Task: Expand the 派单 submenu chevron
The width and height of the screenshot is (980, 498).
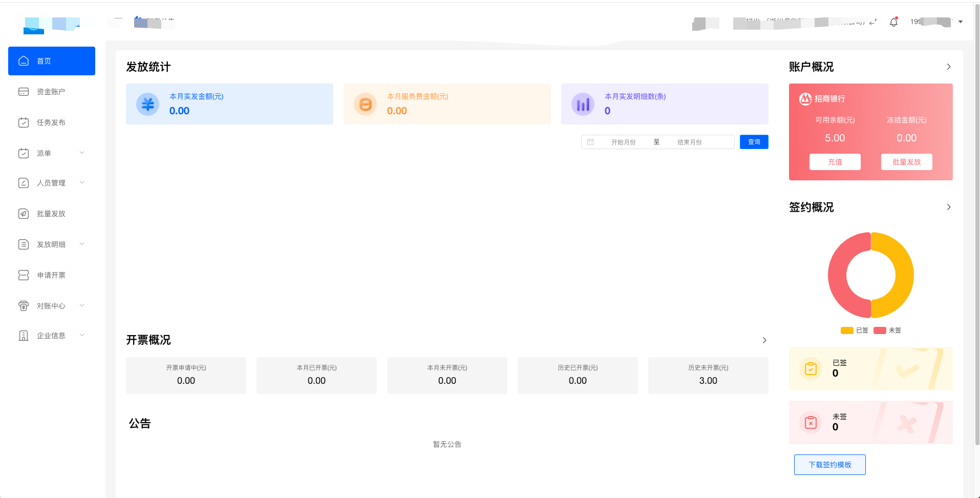Action: tap(82, 153)
